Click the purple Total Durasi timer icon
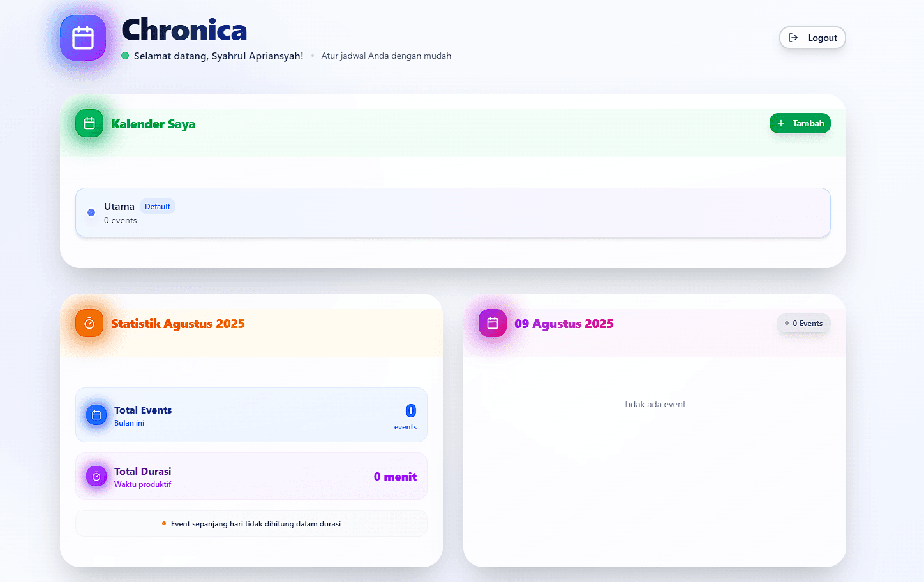 96,476
